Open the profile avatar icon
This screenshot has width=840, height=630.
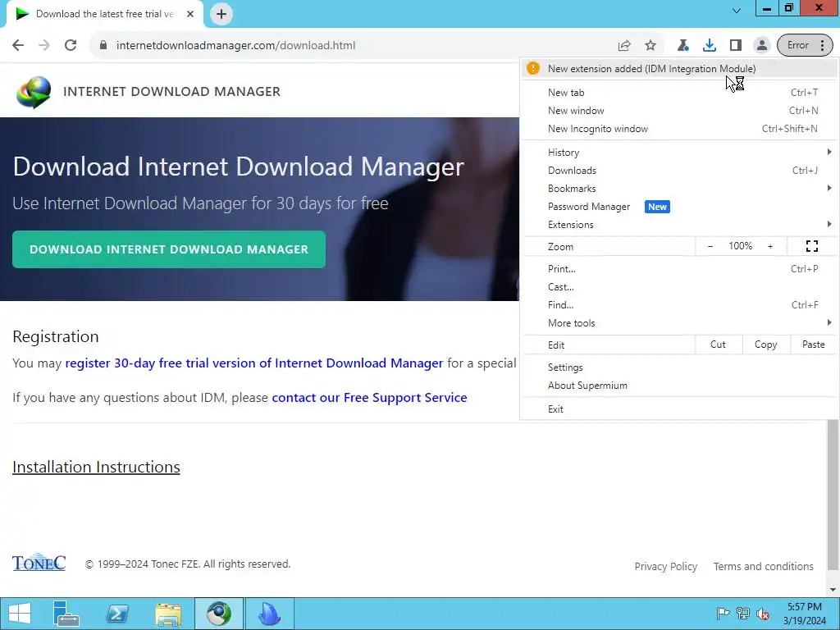761,46
